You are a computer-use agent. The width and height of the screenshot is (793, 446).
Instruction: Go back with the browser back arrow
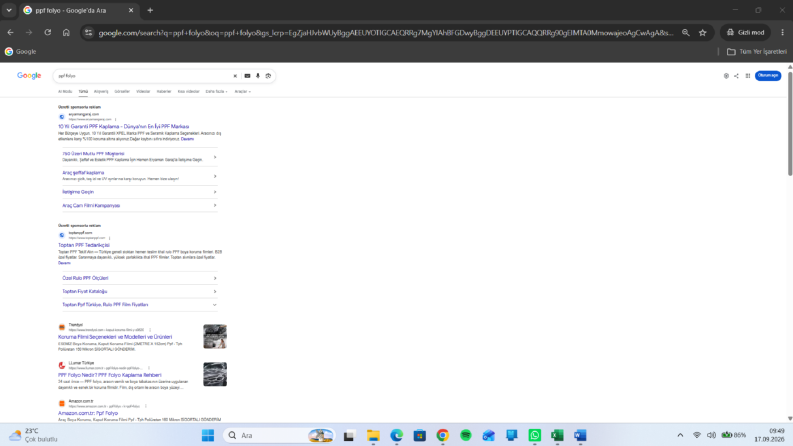[11, 32]
